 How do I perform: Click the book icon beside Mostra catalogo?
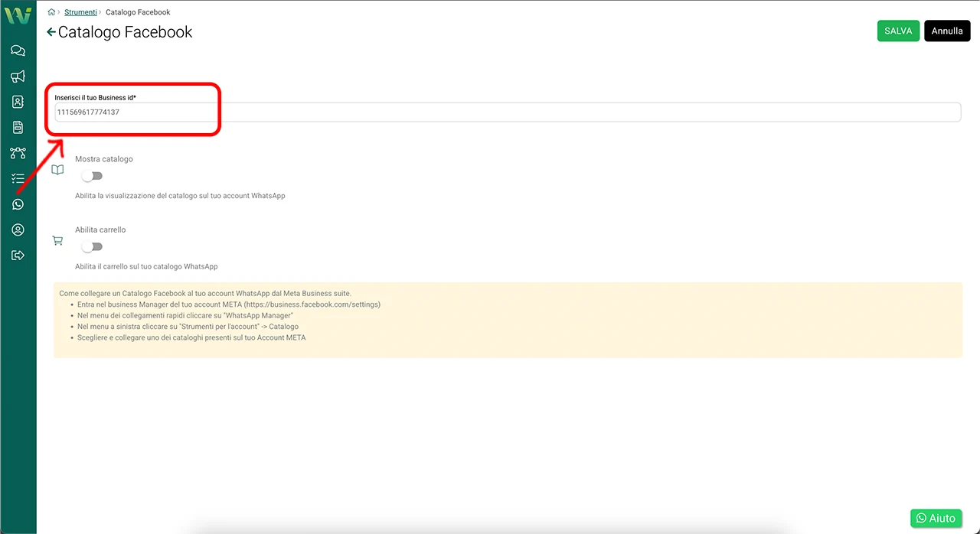click(x=57, y=170)
